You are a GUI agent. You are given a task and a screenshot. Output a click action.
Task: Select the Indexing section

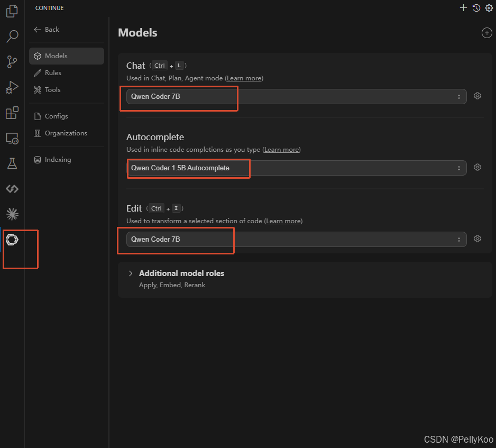point(67,159)
